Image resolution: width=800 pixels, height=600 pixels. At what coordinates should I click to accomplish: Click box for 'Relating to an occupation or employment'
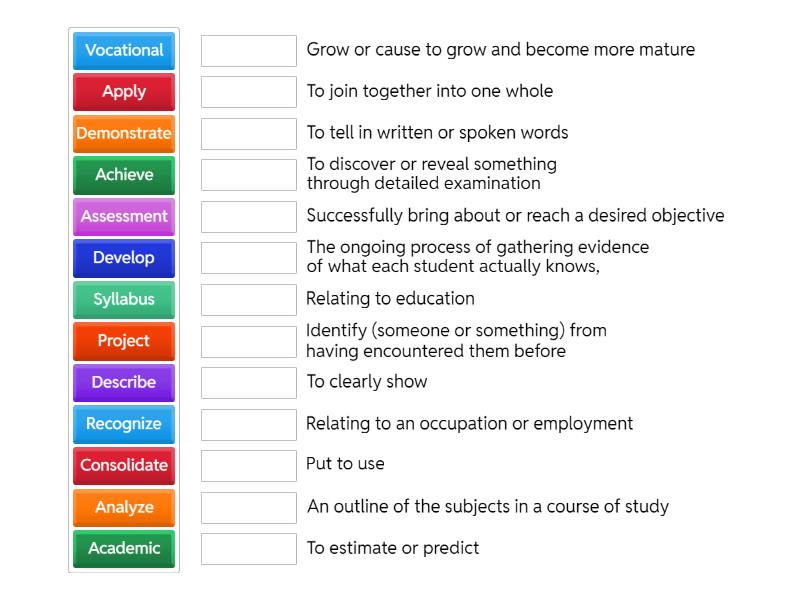click(x=249, y=424)
